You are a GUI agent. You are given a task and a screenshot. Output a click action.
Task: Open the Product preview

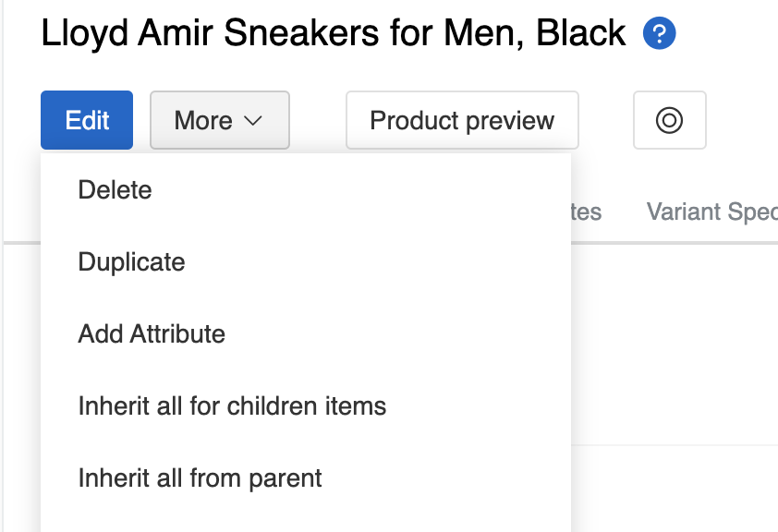pos(462,120)
